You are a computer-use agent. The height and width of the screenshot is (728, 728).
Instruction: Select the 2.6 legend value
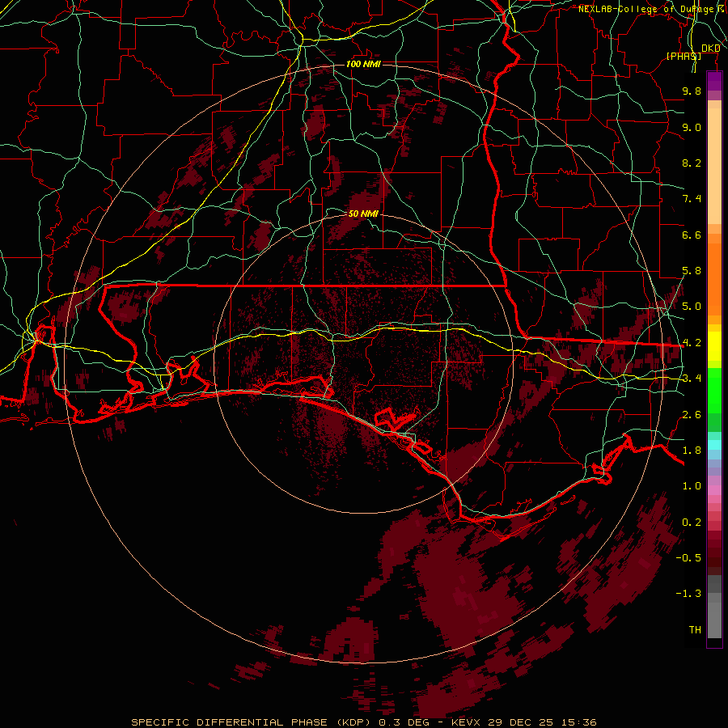tap(692, 415)
